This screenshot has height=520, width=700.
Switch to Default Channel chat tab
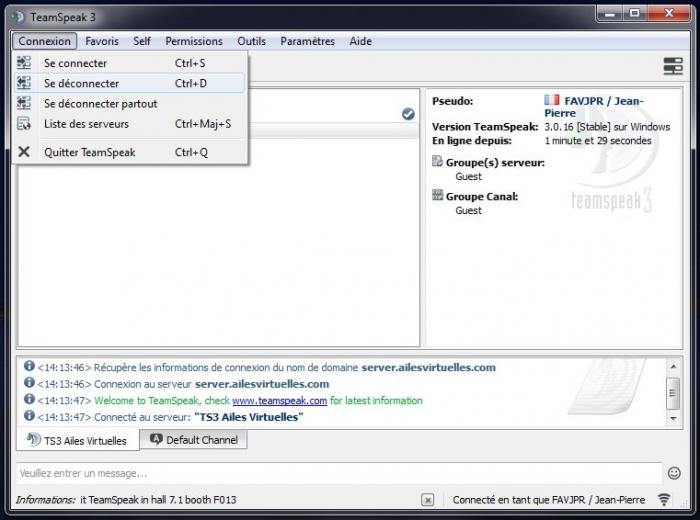(193, 440)
